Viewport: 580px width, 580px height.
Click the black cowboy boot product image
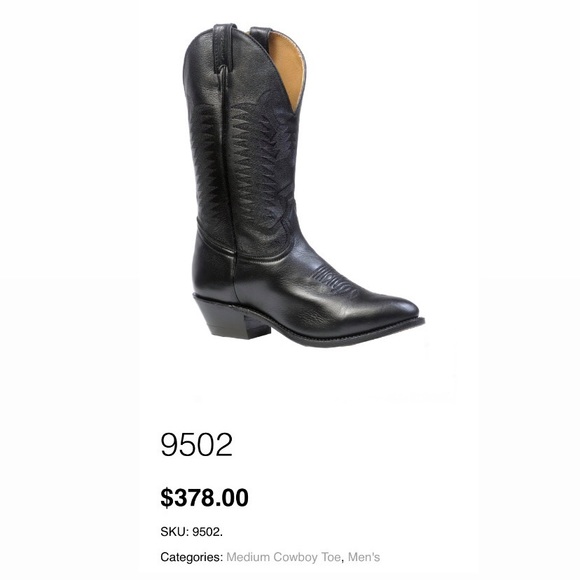(303, 185)
